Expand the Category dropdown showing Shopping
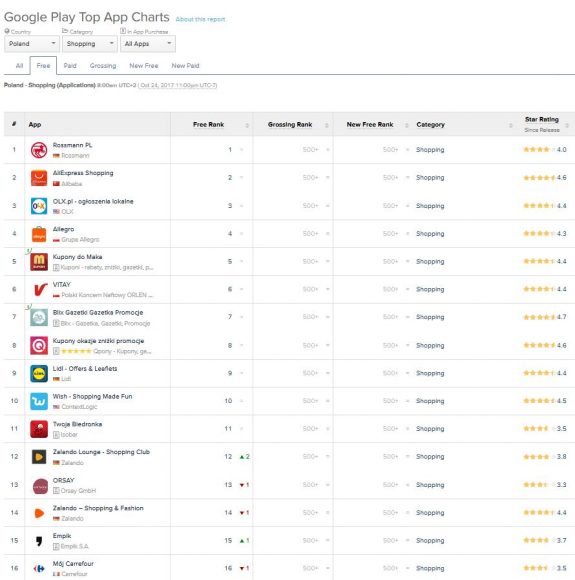Viewport: 575px width, 580px height. click(x=90, y=44)
